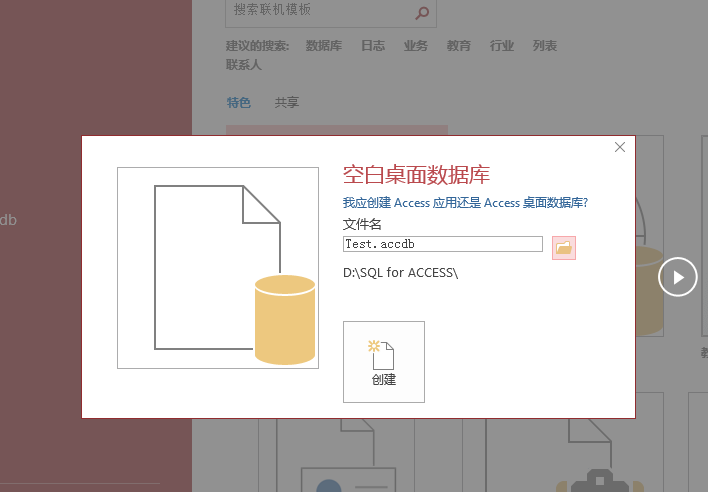Image resolution: width=708 pixels, height=492 pixels.
Task: Switch to the 特色 tab
Action: point(238,102)
